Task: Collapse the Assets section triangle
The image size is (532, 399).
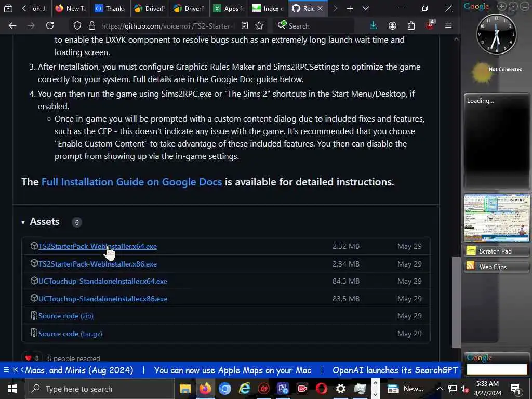Action: click(x=23, y=222)
